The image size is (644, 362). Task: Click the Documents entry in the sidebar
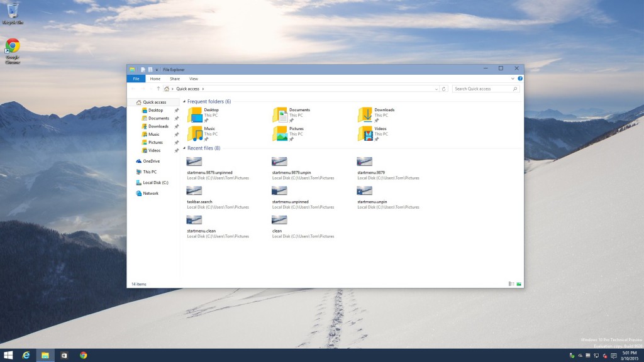click(155, 118)
